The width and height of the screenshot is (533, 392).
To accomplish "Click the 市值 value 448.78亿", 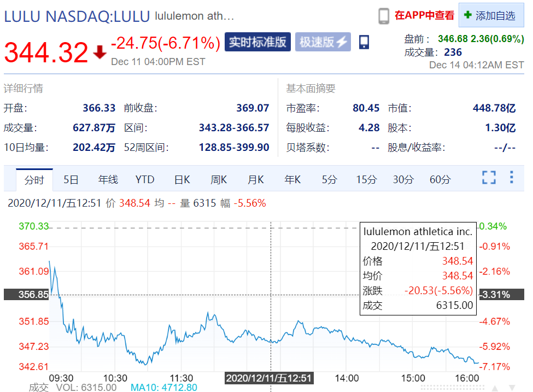I will 494,108.
